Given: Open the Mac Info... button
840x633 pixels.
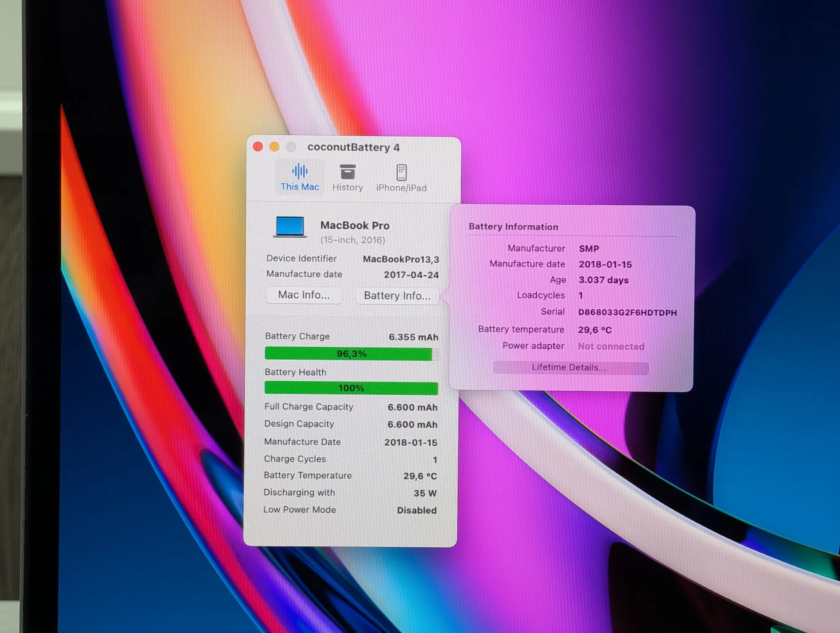Looking at the screenshot, I should click(x=304, y=295).
